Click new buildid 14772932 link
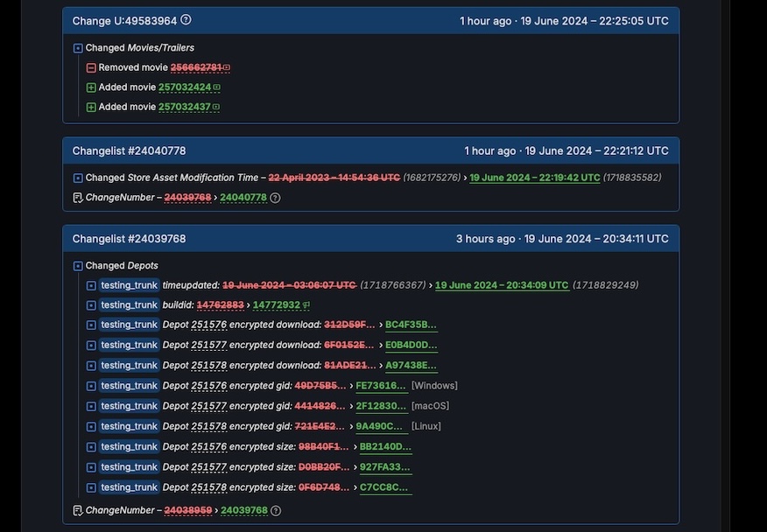 (276, 305)
